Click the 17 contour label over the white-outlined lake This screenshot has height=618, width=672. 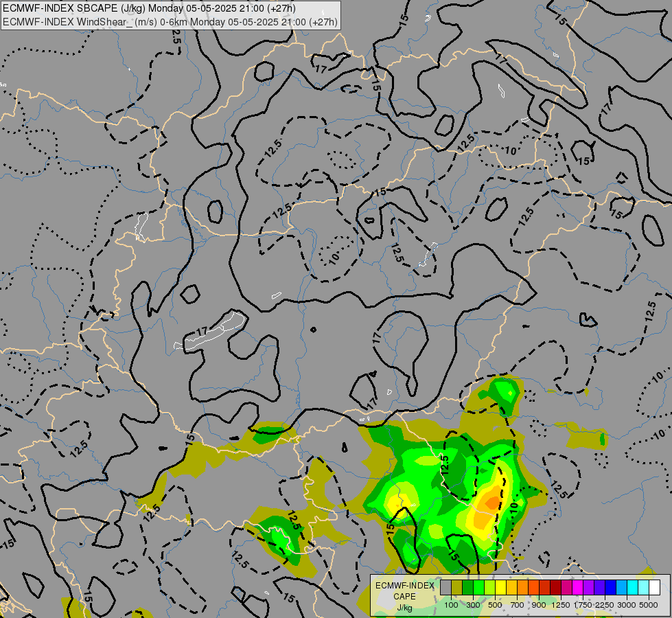point(202,332)
